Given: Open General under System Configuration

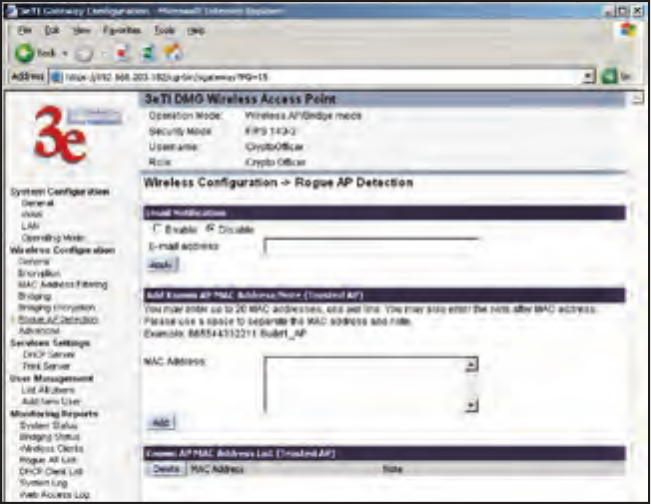Looking at the screenshot, I should [38, 203].
